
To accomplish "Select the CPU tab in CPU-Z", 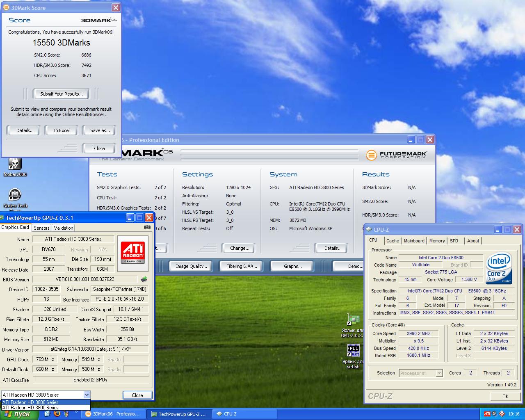I will point(373,240).
